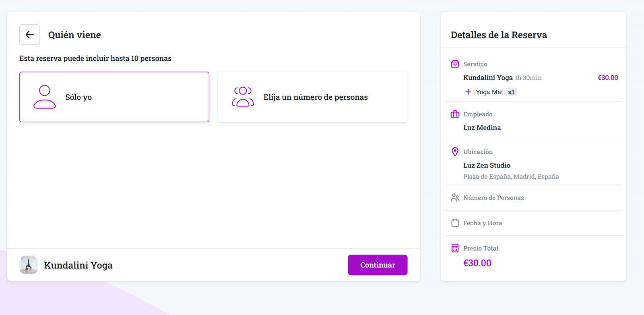Click the Fecha y Hora calendar icon
Screen dimensions: 644x315
[x=455, y=223]
